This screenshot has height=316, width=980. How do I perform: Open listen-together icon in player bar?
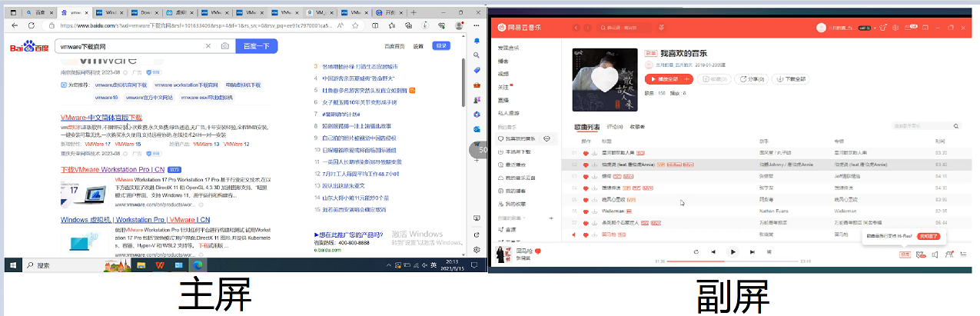pyautogui.click(x=948, y=254)
